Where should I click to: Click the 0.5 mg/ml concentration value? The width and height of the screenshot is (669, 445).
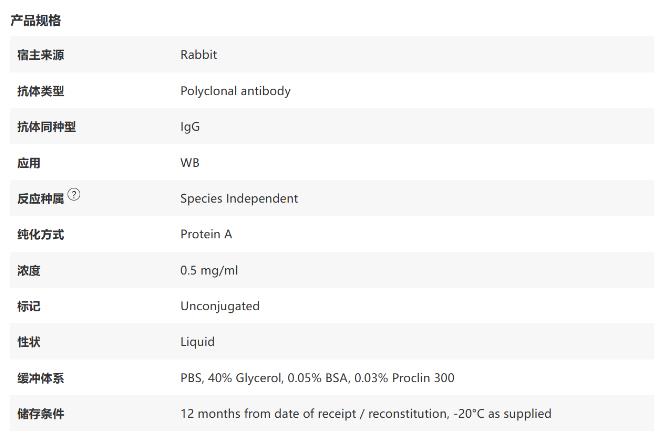click(209, 270)
